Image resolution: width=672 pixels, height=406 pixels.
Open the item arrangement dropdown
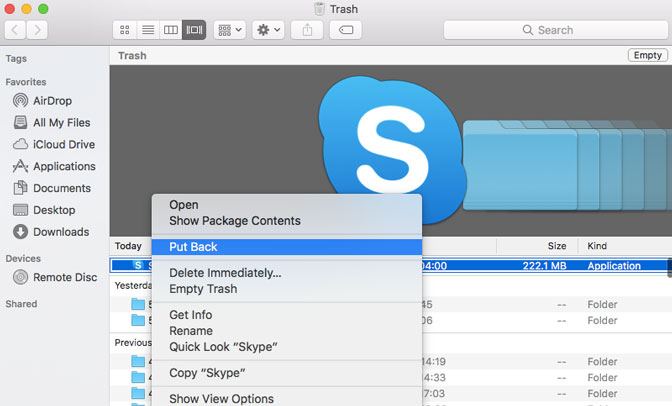pos(230,30)
